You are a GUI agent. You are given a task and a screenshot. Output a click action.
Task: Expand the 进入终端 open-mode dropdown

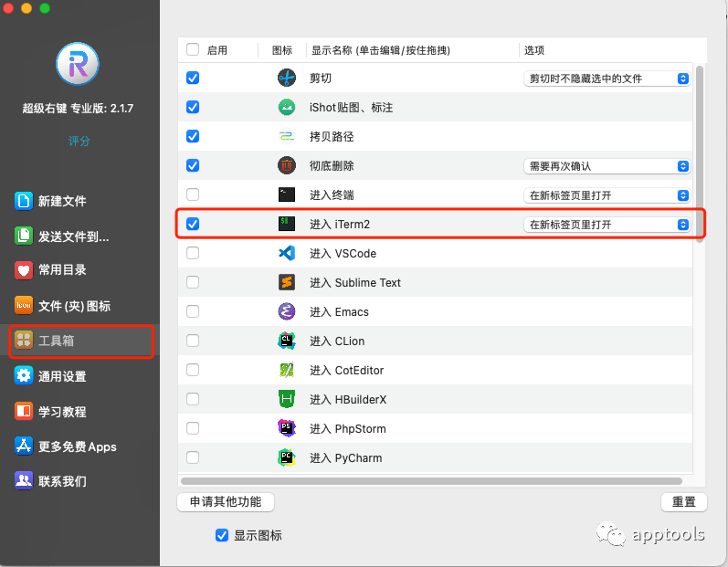click(x=607, y=195)
